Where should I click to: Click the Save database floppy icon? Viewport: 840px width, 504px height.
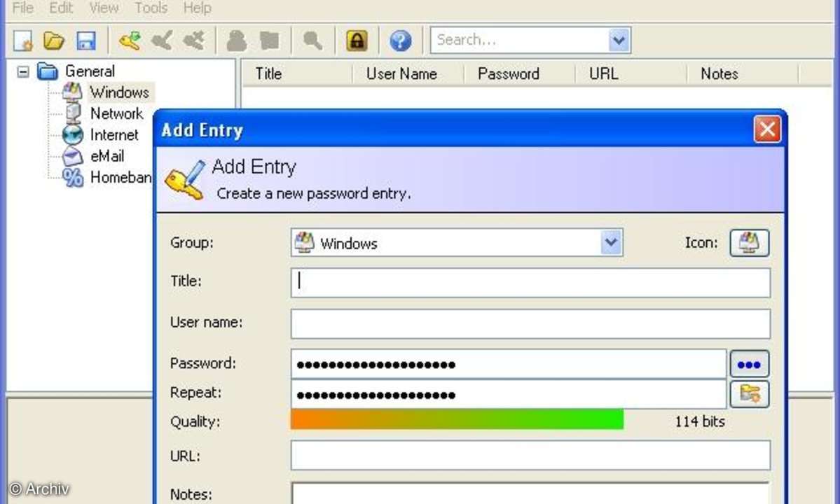click(85, 41)
